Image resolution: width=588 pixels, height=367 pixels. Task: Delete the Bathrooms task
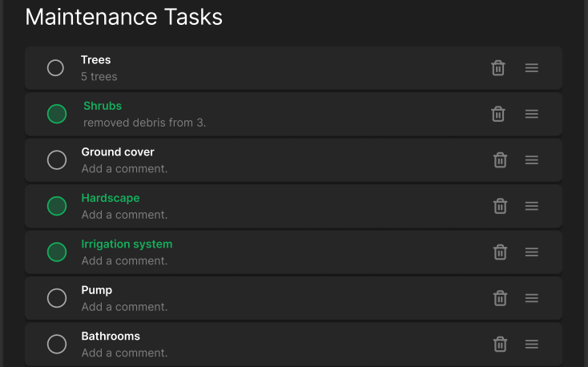point(500,344)
